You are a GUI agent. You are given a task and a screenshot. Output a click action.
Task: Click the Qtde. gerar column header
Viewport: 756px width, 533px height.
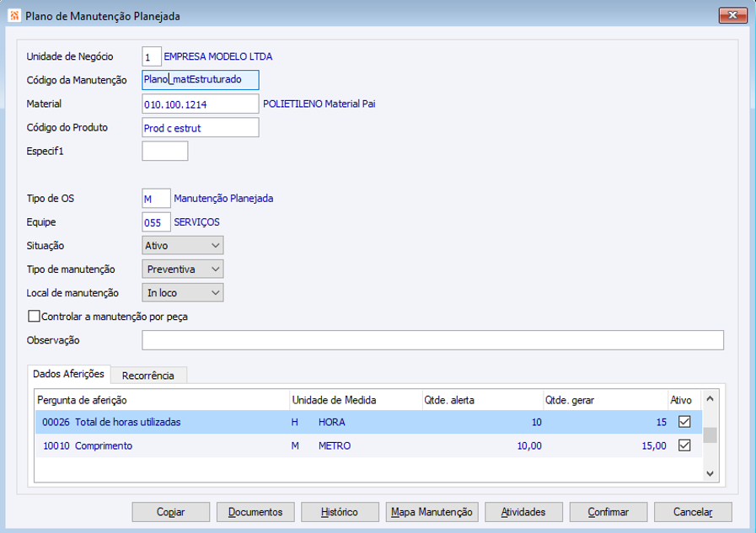pos(606,400)
